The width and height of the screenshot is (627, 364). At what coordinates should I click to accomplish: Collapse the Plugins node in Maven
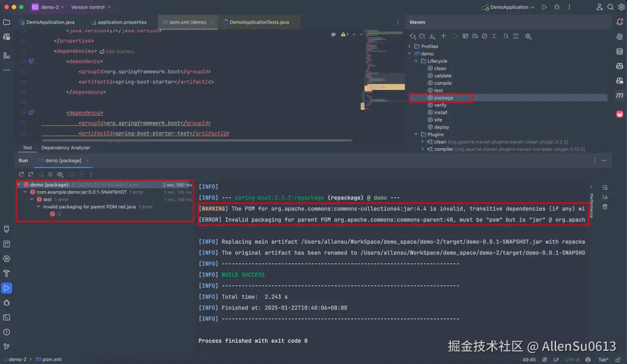point(416,134)
